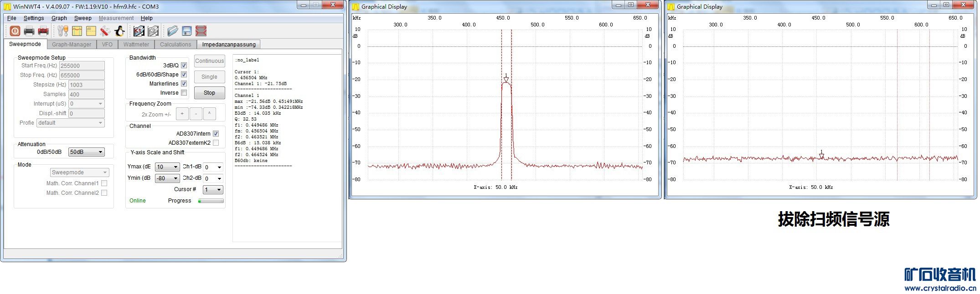Open settings via wrench and screwdriver icon
Screen dimensions: 980x294
pos(63,31)
